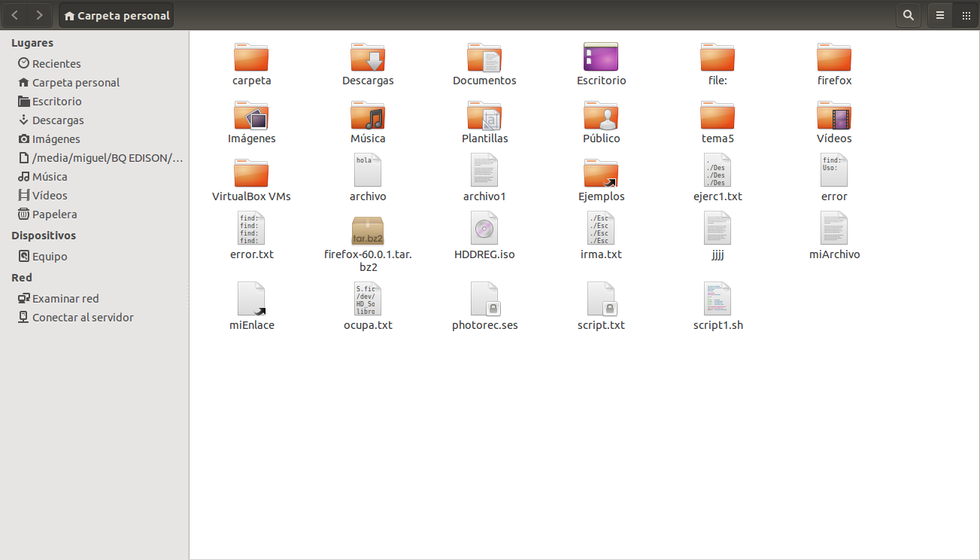Select the miEnlace symlink icon
This screenshot has width=980, height=560.
tap(251, 299)
